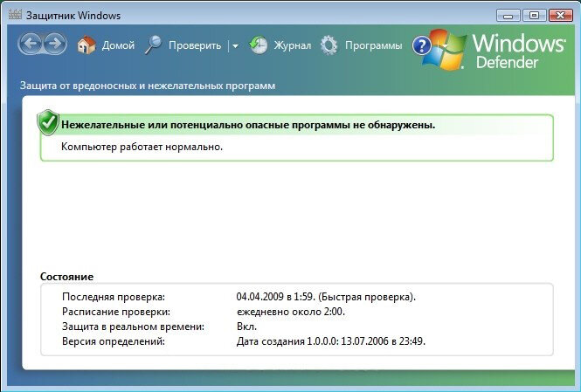Open help with the blue question mark icon

(x=422, y=45)
